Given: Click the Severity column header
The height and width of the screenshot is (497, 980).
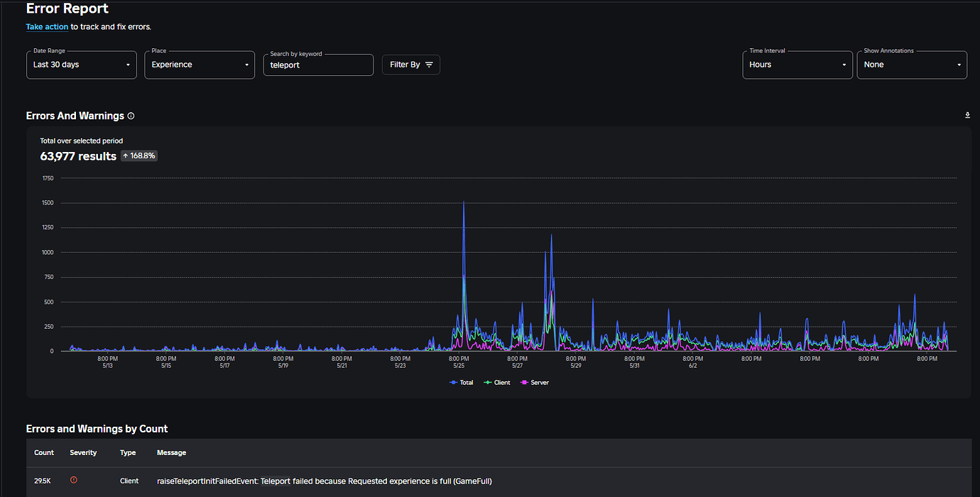Looking at the screenshot, I should (83, 452).
